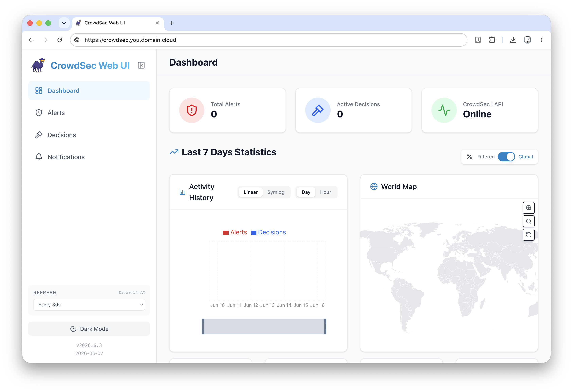Click the Jun 10 axis label

[x=217, y=305]
